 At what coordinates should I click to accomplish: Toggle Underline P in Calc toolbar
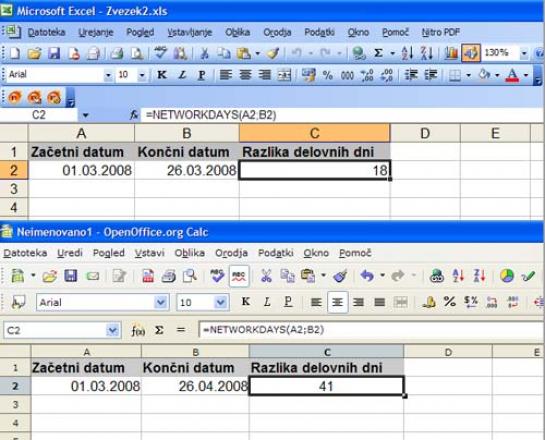(x=288, y=302)
